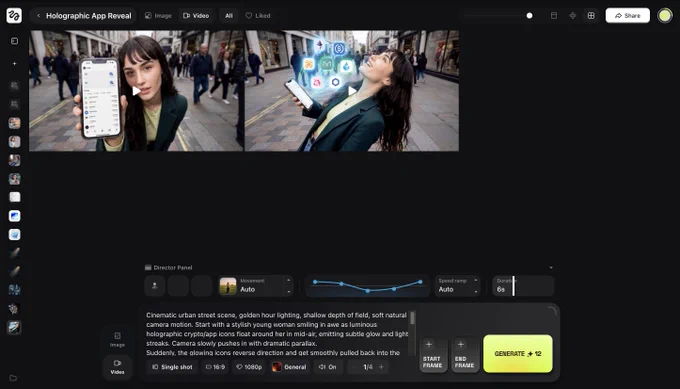680x389 pixels.
Task: Click the Share button
Action: point(628,16)
